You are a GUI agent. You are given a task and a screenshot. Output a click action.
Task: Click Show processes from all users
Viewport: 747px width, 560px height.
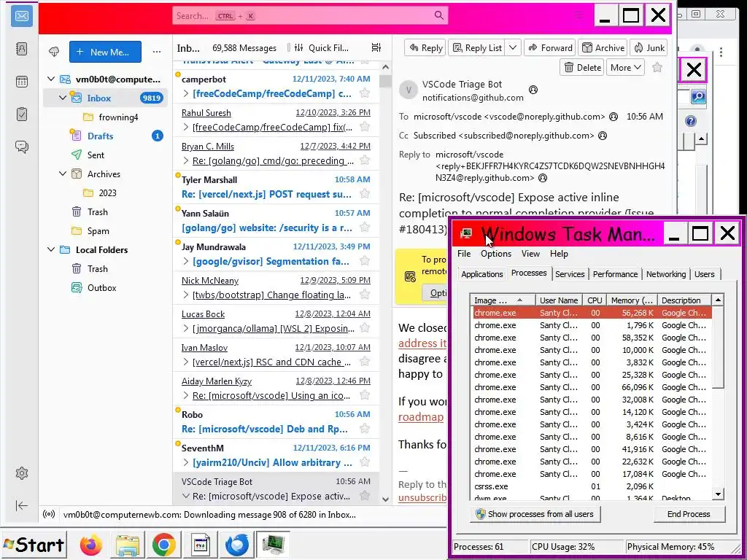point(535,514)
